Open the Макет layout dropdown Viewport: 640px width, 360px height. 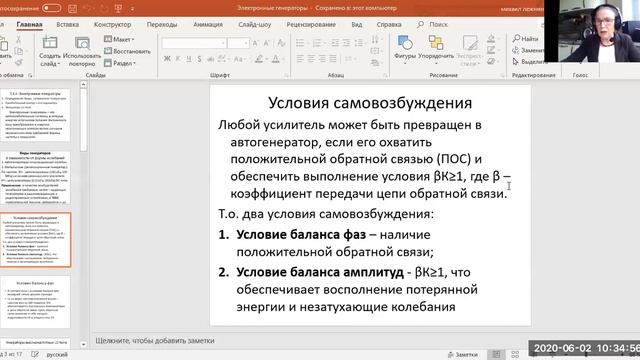click(119, 39)
